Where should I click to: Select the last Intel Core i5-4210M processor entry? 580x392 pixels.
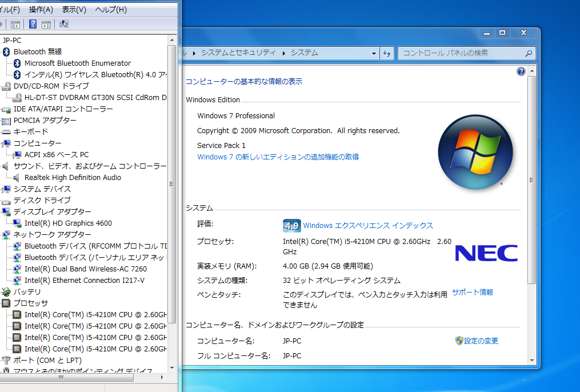tap(96, 349)
